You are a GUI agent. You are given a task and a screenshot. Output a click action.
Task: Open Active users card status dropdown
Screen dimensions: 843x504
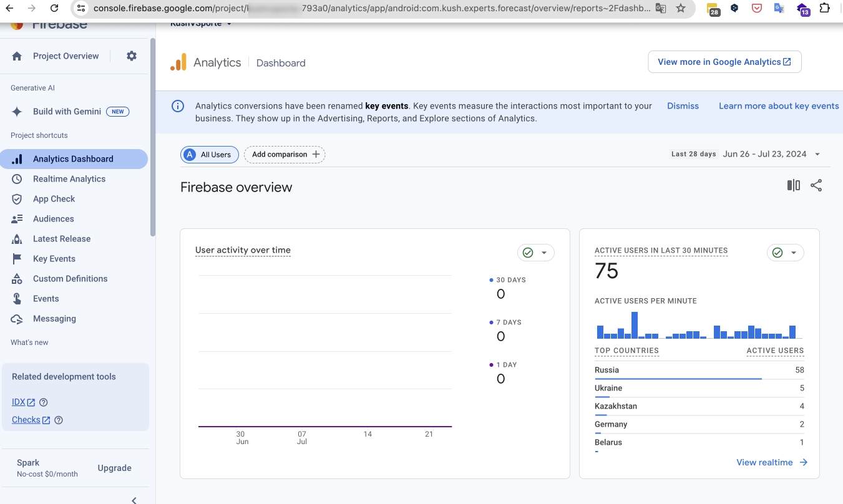(786, 253)
